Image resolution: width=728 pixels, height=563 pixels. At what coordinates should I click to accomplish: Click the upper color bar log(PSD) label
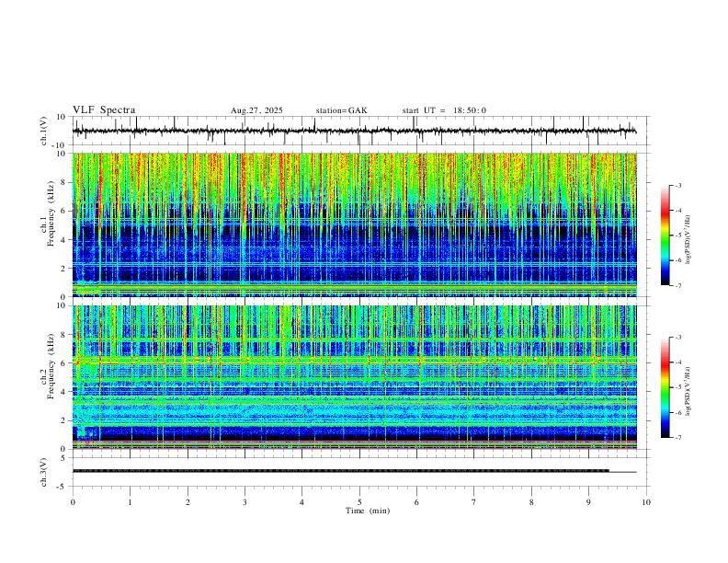click(x=688, y=240)
